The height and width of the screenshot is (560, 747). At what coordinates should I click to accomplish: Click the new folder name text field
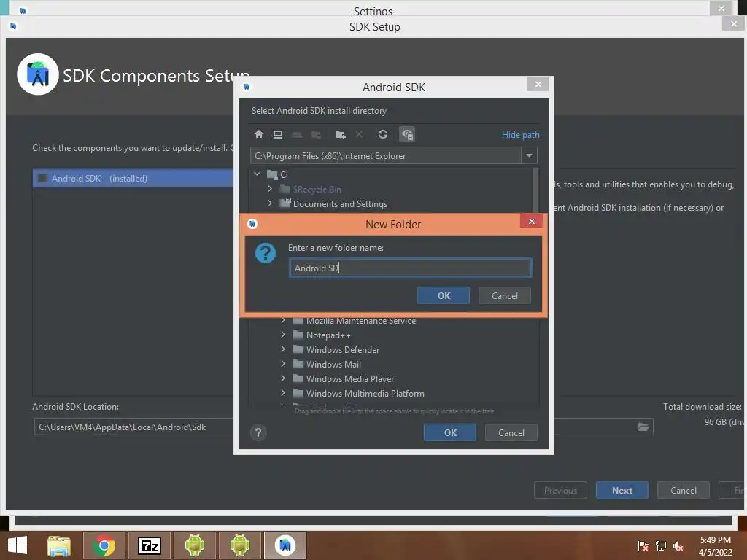pyautogui.click(x=410, y=268)
